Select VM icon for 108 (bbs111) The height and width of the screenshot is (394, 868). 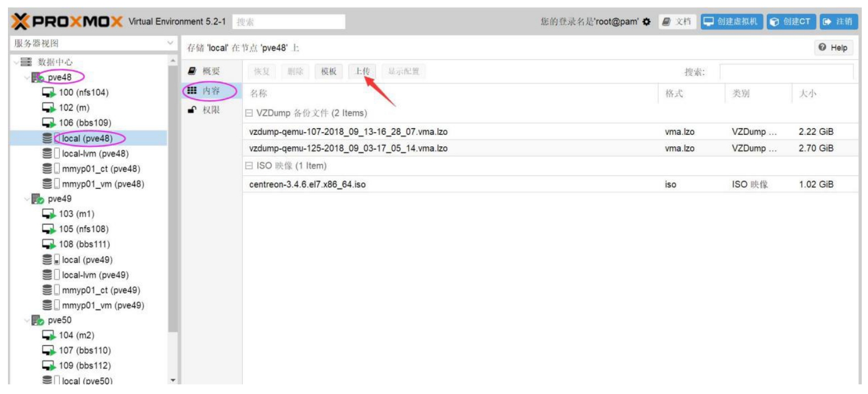click(49, 245)
